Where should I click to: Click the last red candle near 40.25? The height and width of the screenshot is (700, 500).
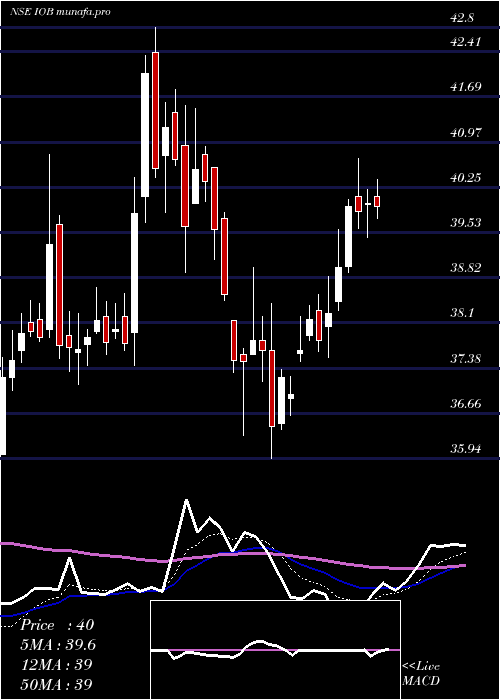[x=377, y=201]
